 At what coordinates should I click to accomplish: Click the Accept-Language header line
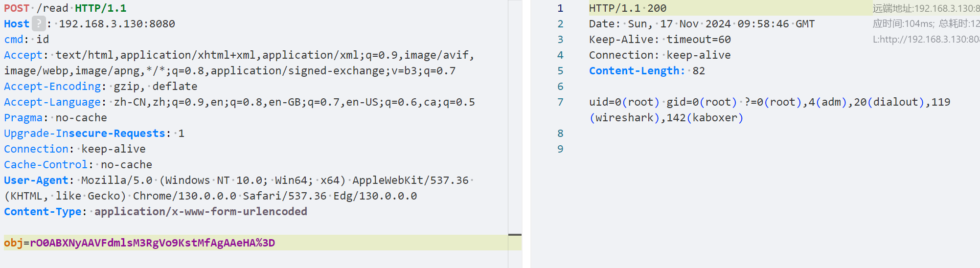(239, 102)
